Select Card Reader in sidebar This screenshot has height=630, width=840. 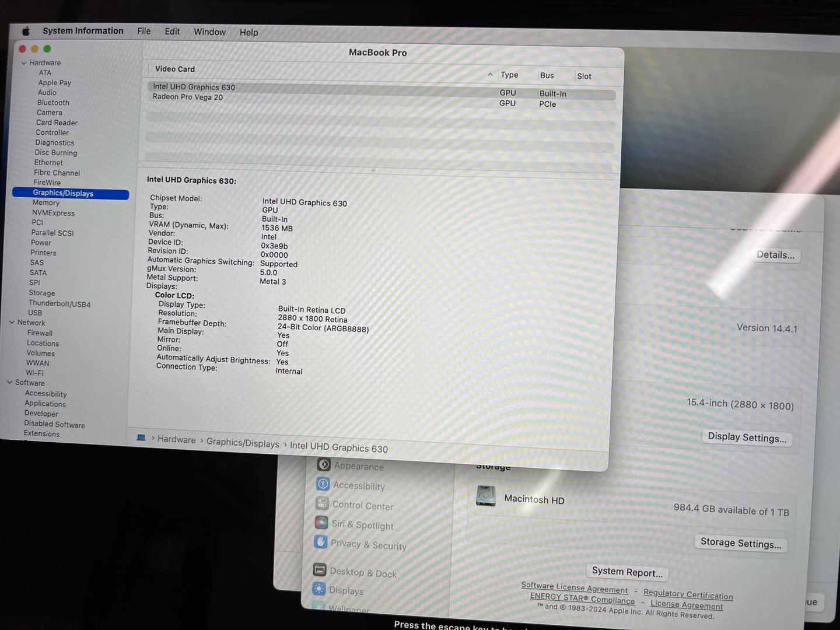click(x=57, y=123)
